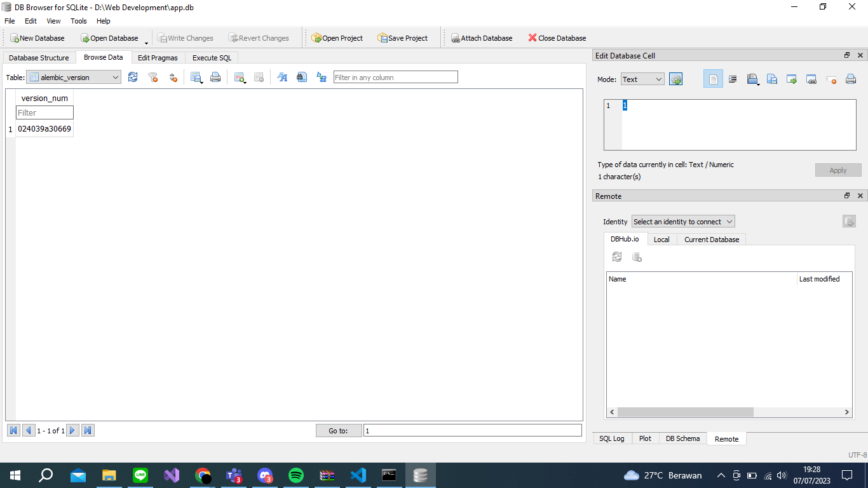Toggle word wrap in the cell editor
Screen dimensions: 868x488
732,79
